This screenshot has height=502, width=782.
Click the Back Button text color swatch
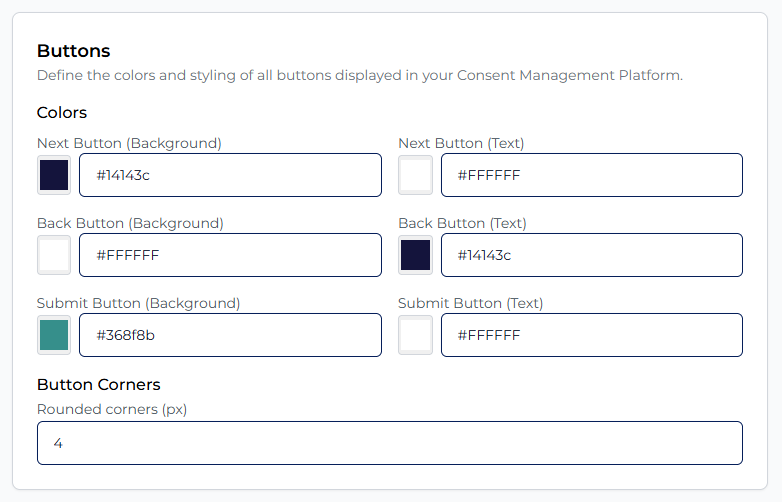click(415, 255)
